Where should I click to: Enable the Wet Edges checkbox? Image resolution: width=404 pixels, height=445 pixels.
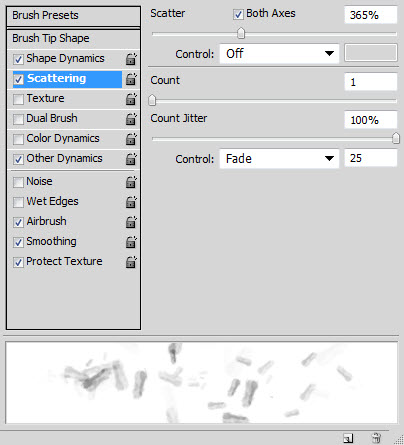[x=18, y=202]
